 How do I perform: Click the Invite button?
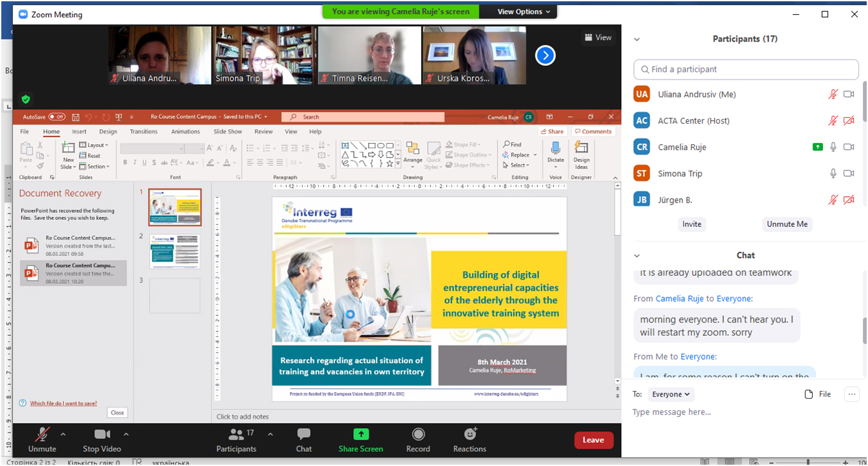[692, 224]
